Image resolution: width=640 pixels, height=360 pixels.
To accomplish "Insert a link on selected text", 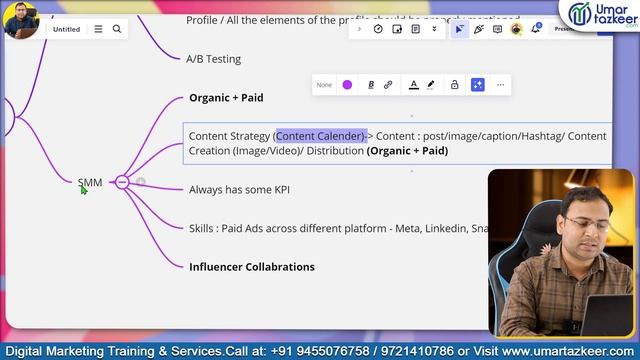I will 388,85.
